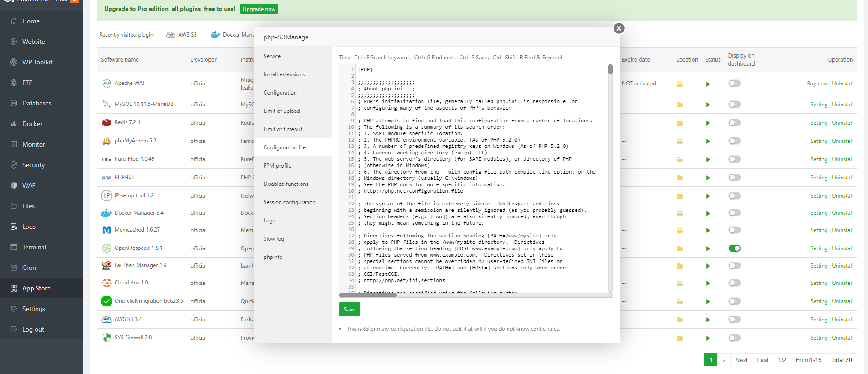Open folder location for Openlitespeed
Viewport: 868px width, 374px height.
pyautogui.click(x=680, y=249)
